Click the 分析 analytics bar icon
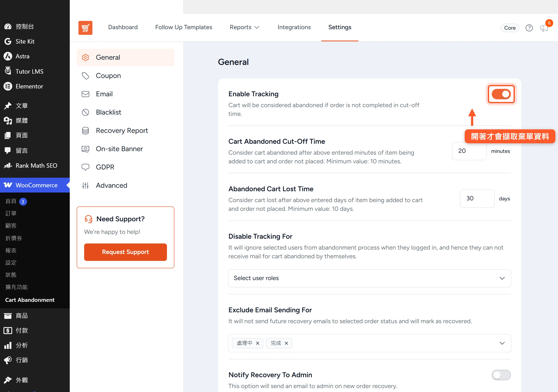 pyautogui.click(x=8, y=345)
